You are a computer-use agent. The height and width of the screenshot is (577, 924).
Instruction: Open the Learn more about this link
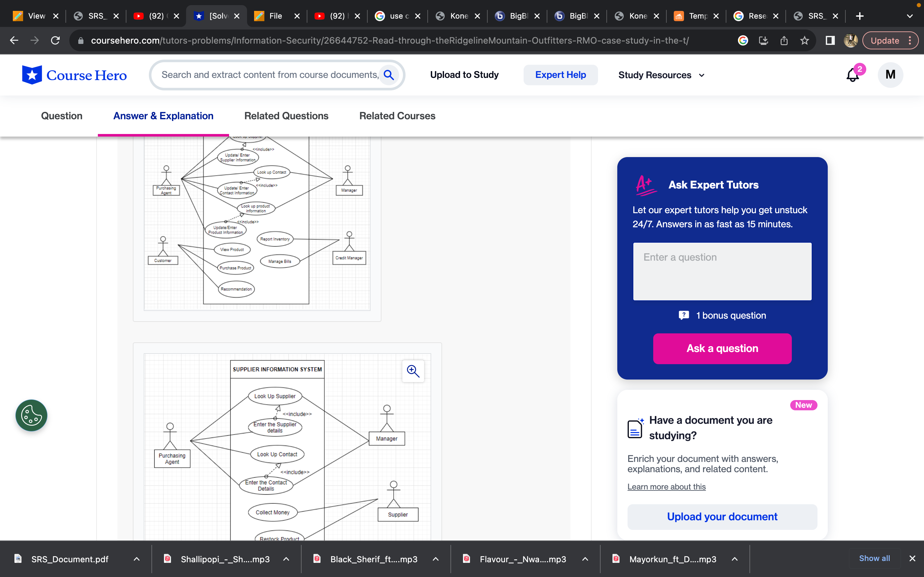[x=666, y=487]
